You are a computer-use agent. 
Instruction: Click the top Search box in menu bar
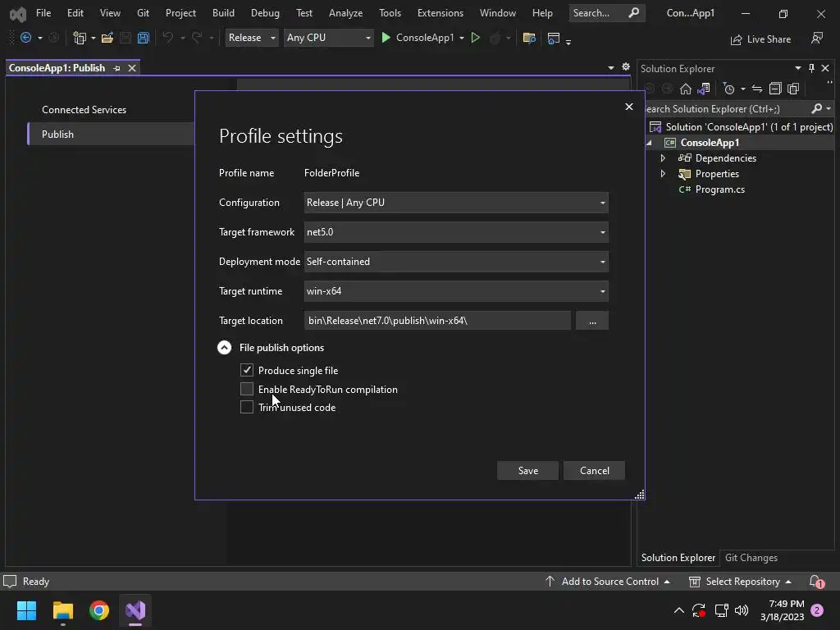[606, 13]
